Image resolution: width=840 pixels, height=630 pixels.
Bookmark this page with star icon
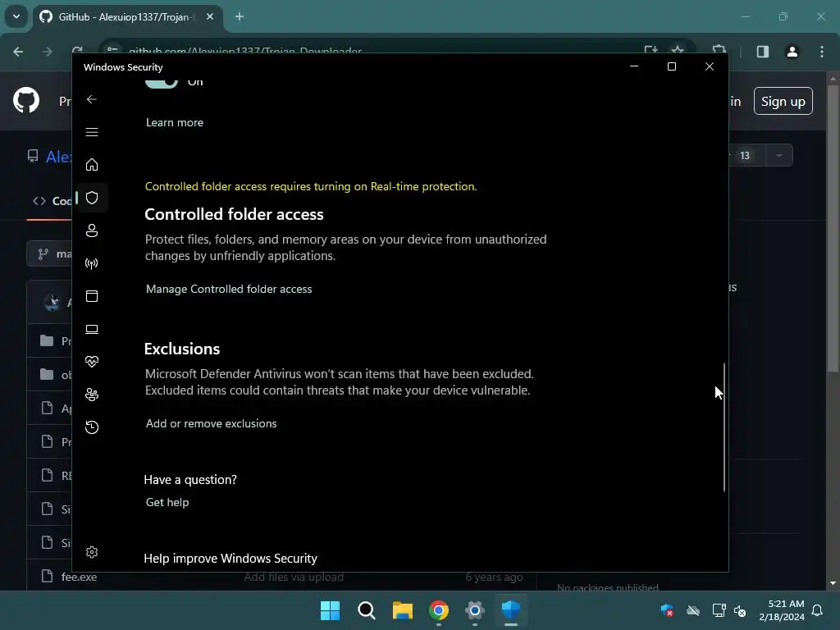point(678,50)
